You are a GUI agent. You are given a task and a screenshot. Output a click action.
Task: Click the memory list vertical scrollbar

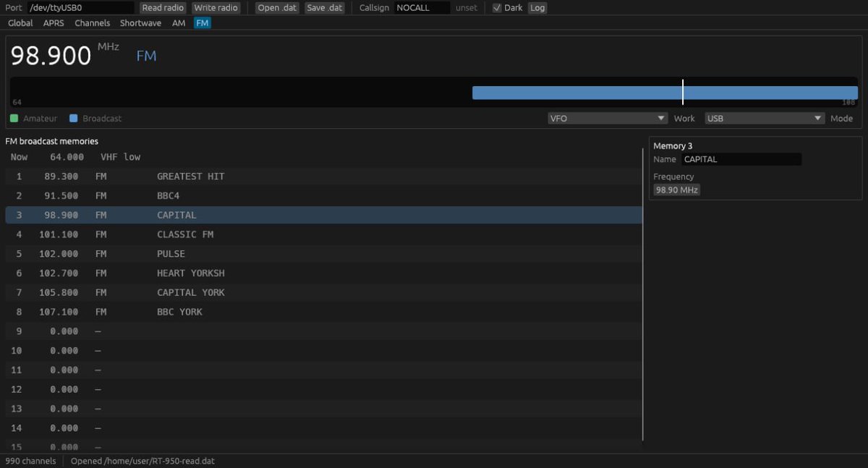click(643, 294)
